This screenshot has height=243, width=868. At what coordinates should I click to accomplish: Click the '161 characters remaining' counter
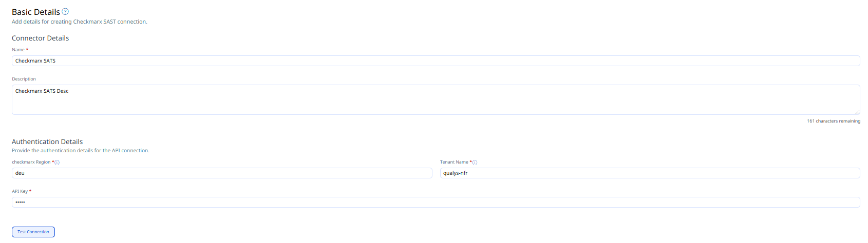coord(834,121)
